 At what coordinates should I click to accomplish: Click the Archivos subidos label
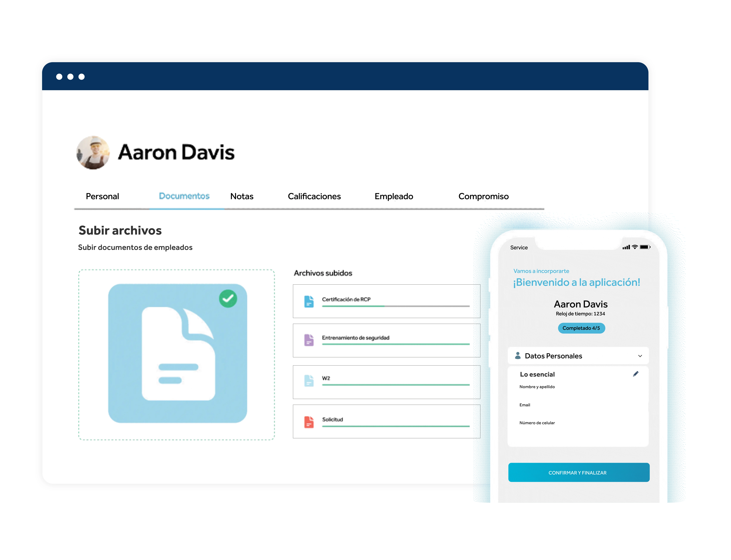[x=323, y=273]
